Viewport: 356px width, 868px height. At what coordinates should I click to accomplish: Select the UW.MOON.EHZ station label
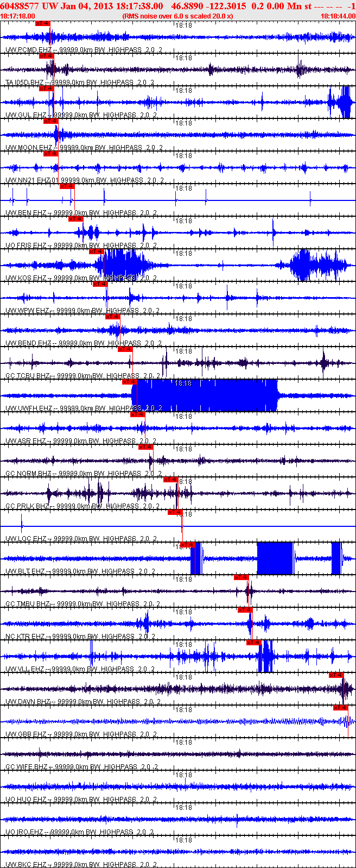(84, 148)
